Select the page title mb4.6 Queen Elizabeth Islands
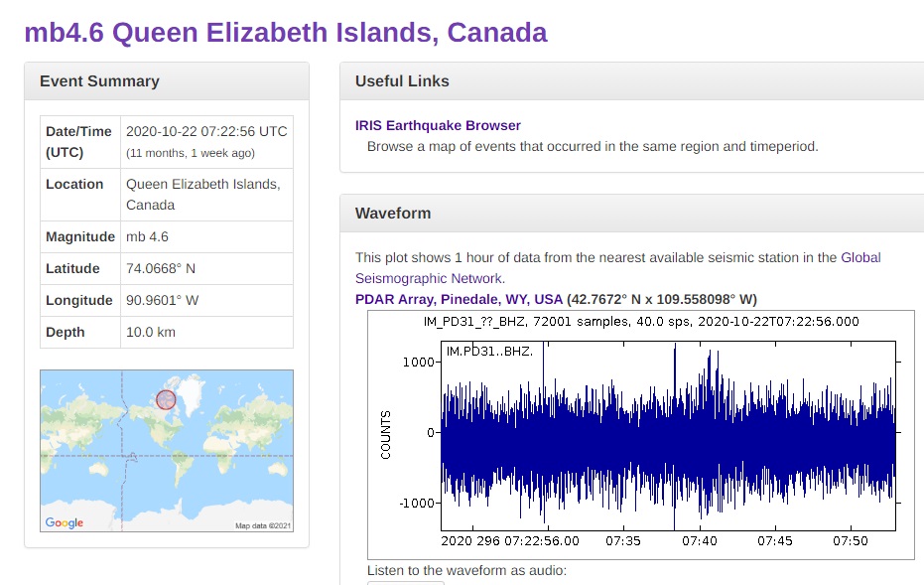924x585 pixels. [x=286, y=33]
